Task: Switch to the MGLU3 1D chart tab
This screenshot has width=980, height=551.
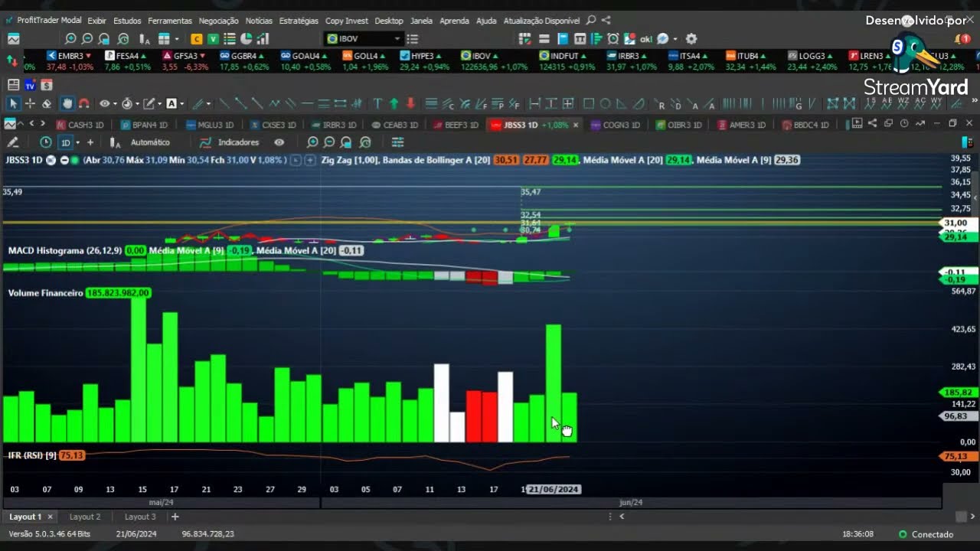Action: click(210, 125)
